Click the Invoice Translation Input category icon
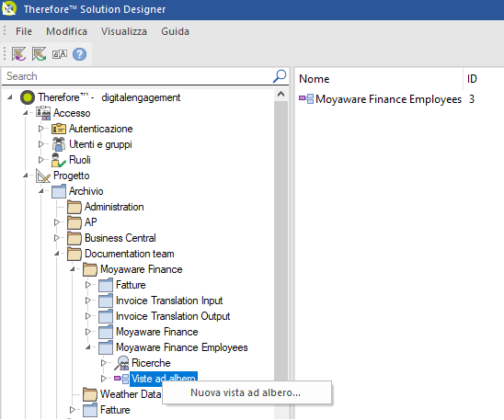This screenshot has width=504, height=420. [106, 301]
